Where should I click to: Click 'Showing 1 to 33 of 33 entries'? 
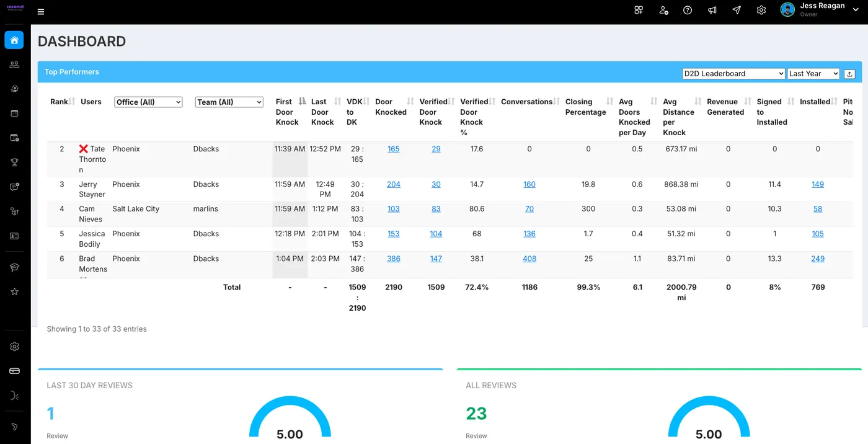click(x=97, y=329)
